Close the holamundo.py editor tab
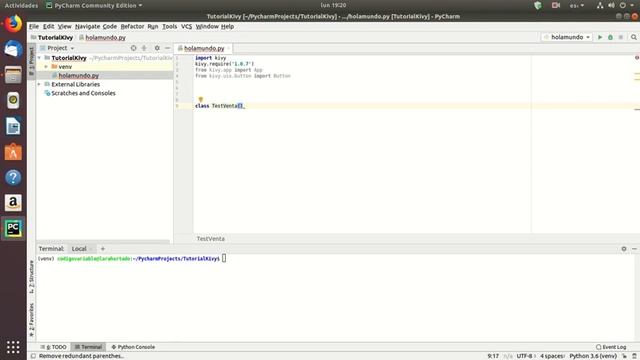This screenshot has width=640, height=360. (x=229, y=48)
